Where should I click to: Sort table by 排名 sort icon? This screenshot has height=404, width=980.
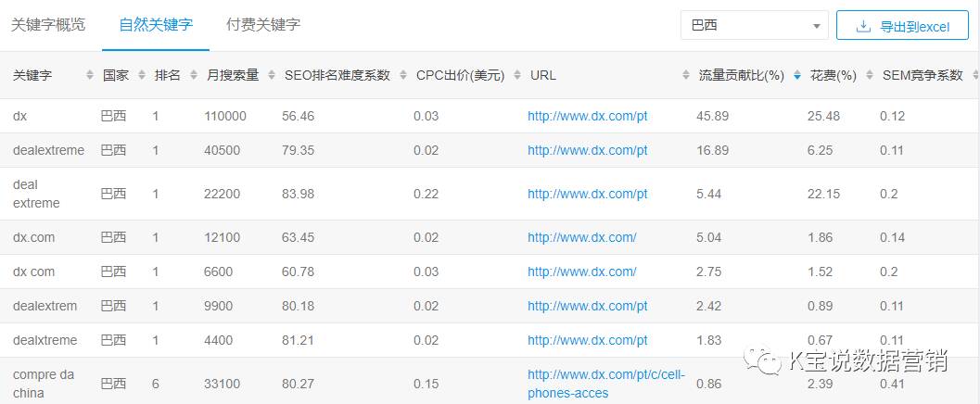[192, 75]
